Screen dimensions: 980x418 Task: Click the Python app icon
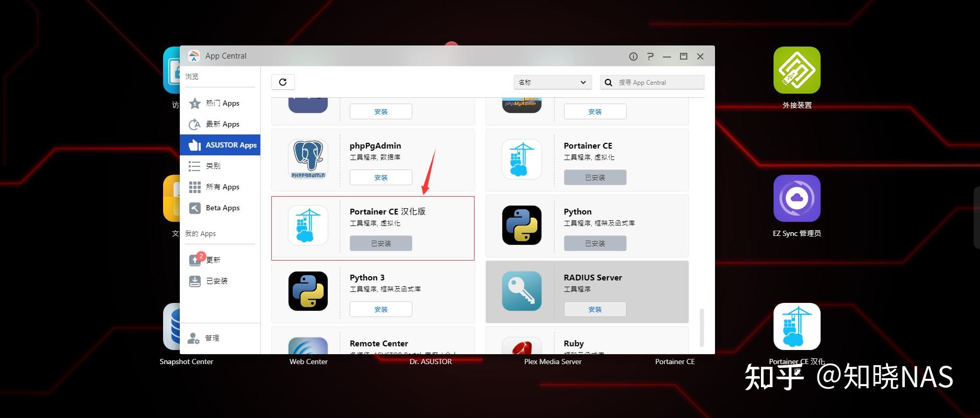pos(522,225)
